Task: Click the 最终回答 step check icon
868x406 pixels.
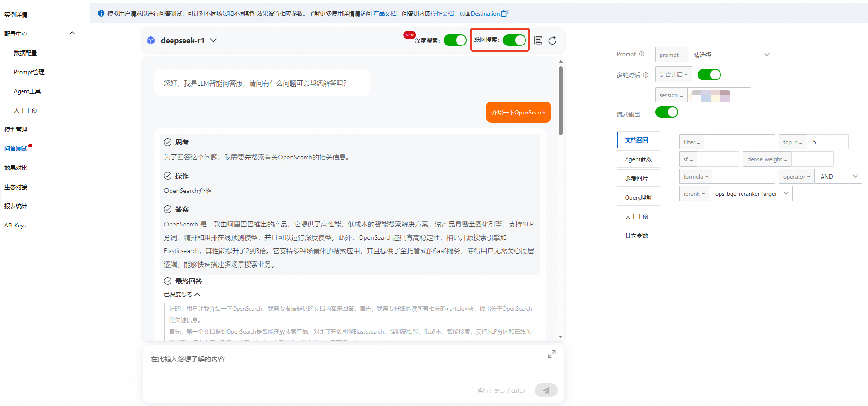Action: click(x=168, y=281)
